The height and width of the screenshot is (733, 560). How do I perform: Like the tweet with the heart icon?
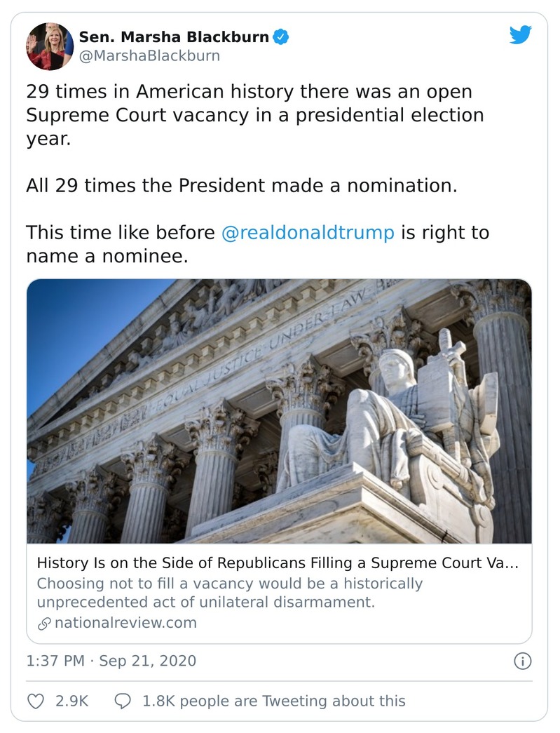35,701
